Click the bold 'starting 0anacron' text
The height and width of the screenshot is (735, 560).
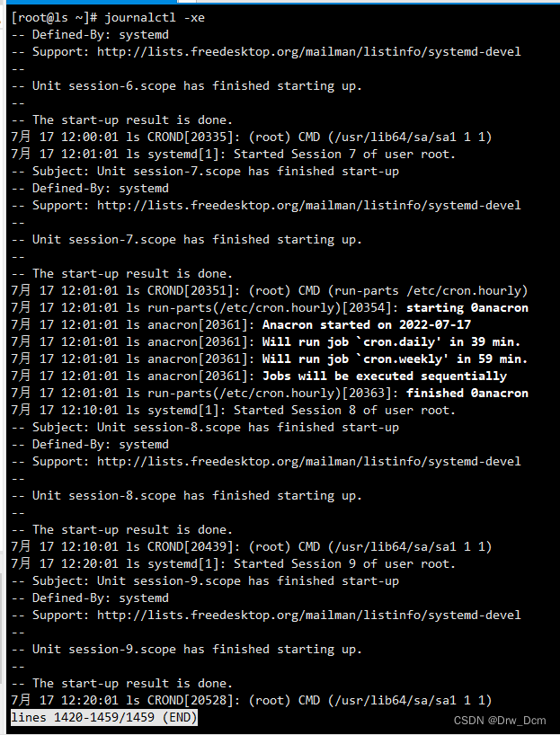click(x=467, y=308)
